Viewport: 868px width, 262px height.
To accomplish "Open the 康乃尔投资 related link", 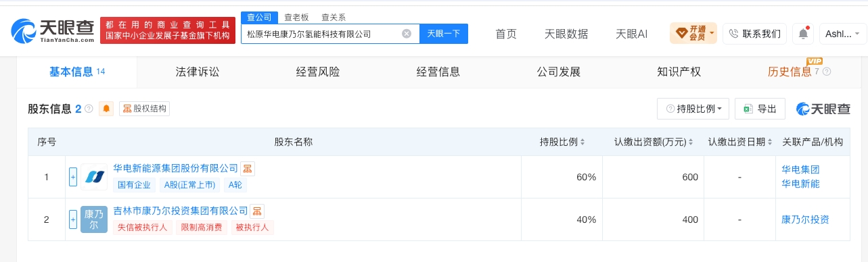I will (805, 219).
